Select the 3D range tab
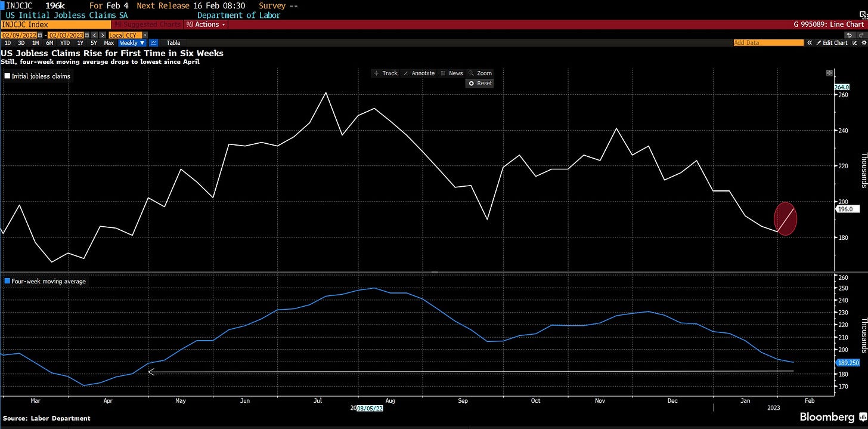Screen dimensions: 868x429 [21, 43]
